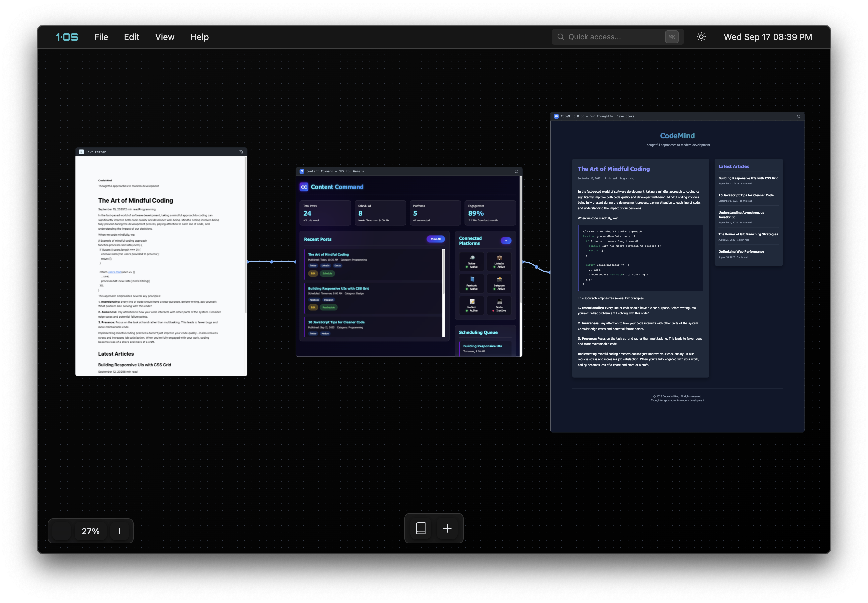Image resolution: width=868 pixels, height=603 pixels.
Task: Toggle the Medium active platform card
Action: point(472,305)
